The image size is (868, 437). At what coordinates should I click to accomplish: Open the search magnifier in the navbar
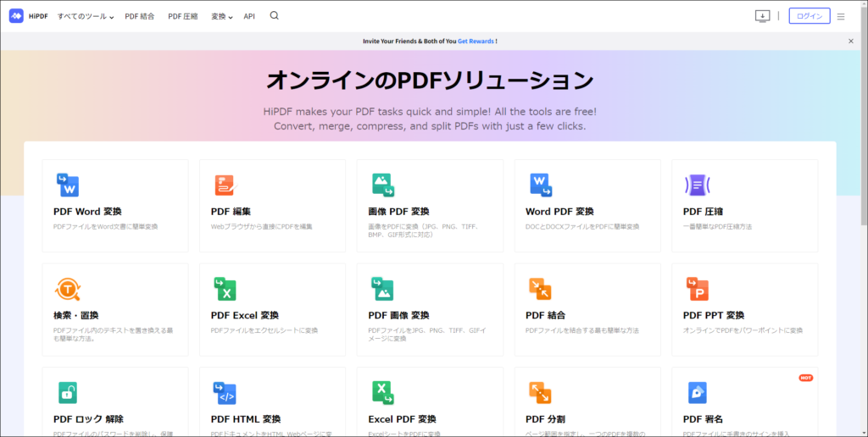coord(274,15)
